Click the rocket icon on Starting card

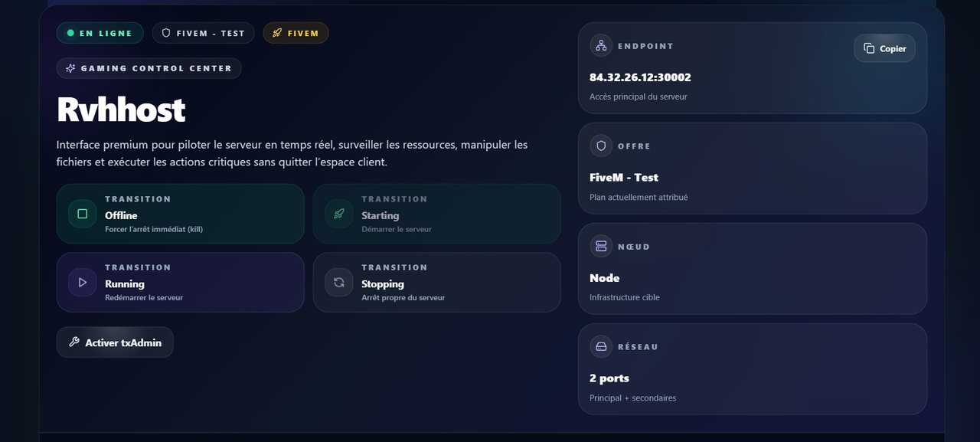click(338, 214)
